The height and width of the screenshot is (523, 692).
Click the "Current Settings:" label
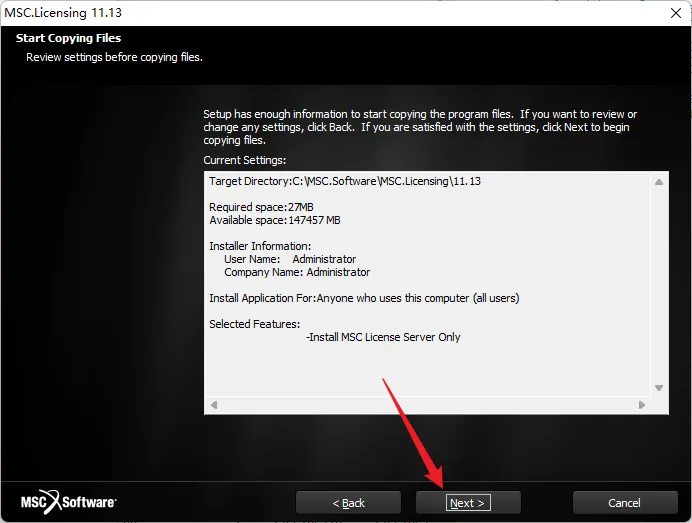point(244,160)
